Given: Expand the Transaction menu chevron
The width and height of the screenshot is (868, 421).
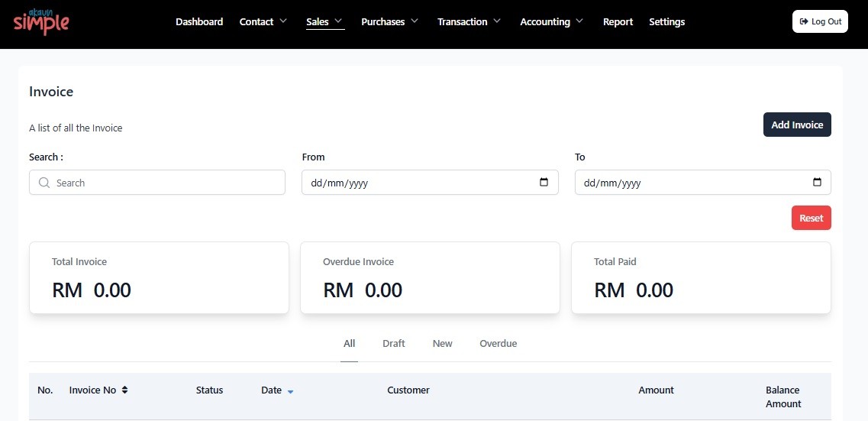Looking at the screenshot, I should [x=496, y=21].
